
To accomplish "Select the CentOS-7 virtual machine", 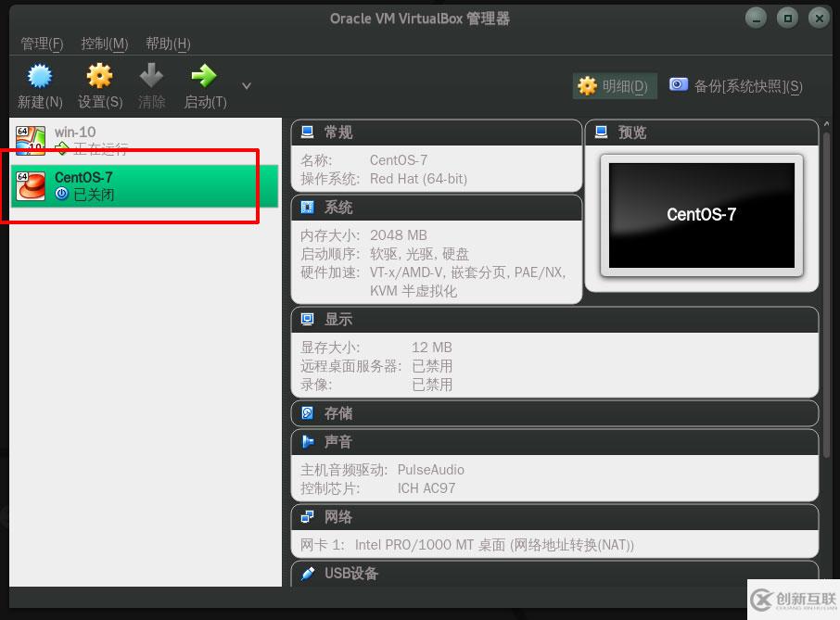I will pos(145,185).
